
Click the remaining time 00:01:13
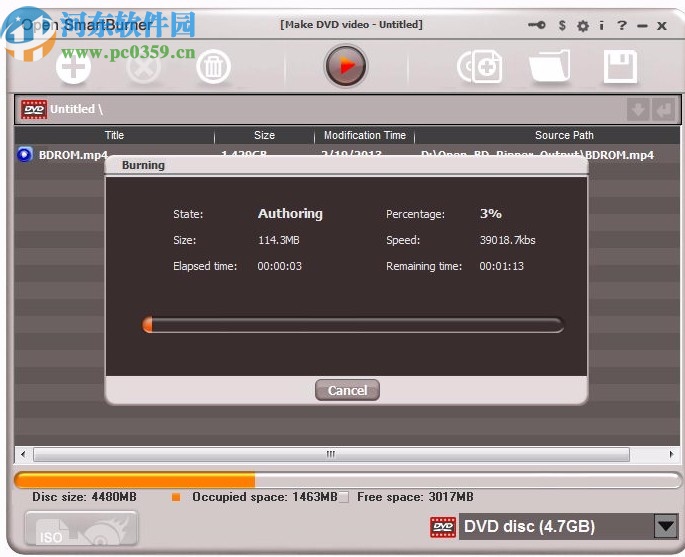click(x=502, y=266)
